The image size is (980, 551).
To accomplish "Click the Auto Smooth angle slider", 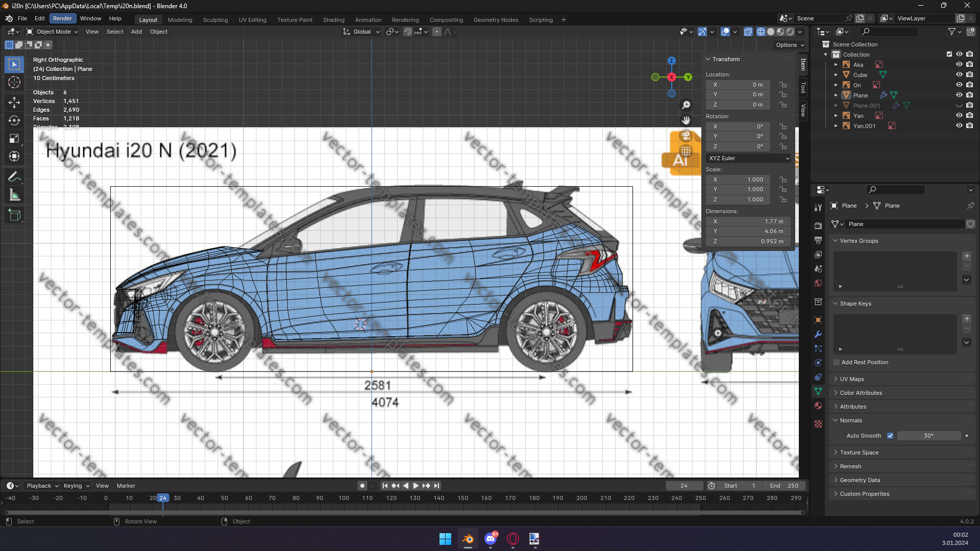I will [x=928, y=436].
